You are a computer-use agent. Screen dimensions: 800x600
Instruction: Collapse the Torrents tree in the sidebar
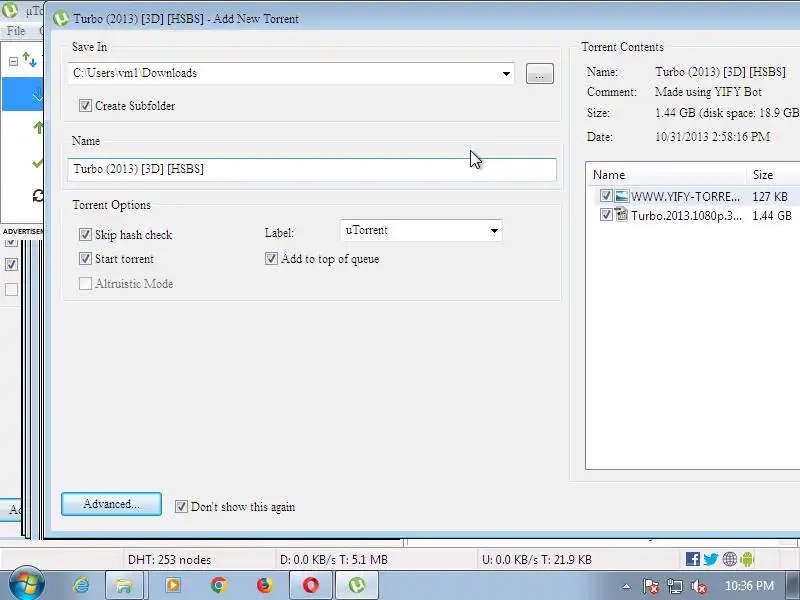coord(13,61)
